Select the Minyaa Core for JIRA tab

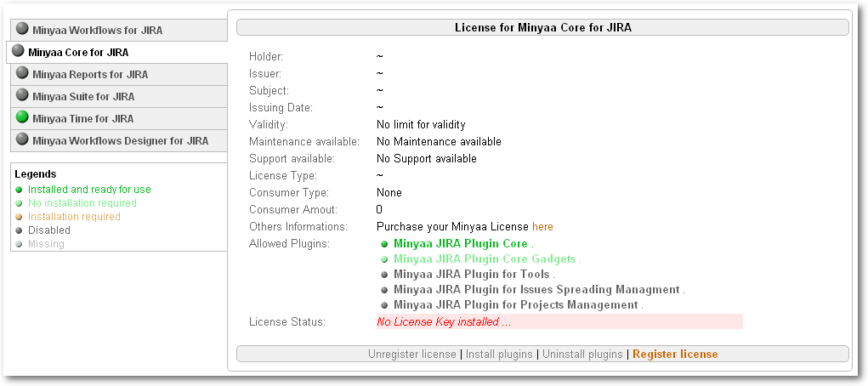coord(116,52)
